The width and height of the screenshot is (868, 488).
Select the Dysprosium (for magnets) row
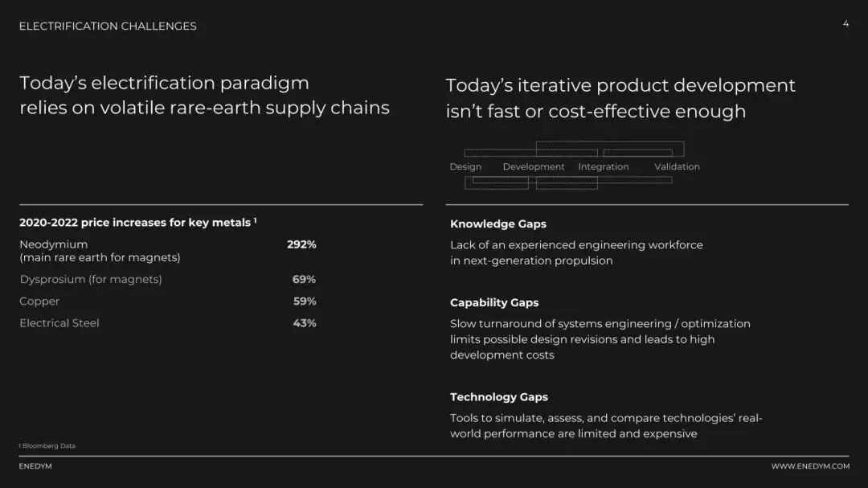coord(91,280)
